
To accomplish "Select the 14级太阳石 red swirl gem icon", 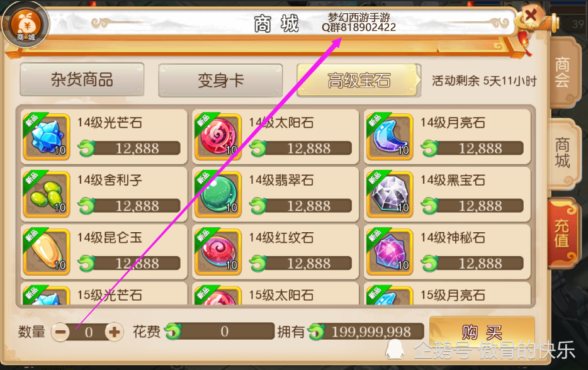I will coord(218,137).
